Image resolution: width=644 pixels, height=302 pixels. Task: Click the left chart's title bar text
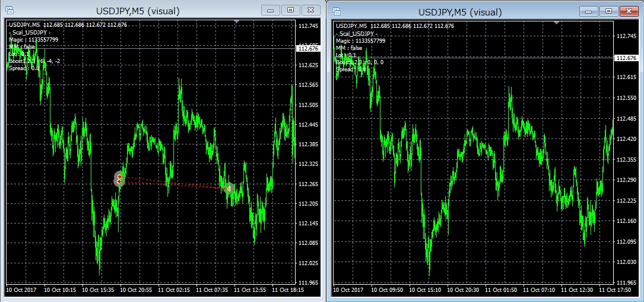pyautogui.click(x=138, y=11)
